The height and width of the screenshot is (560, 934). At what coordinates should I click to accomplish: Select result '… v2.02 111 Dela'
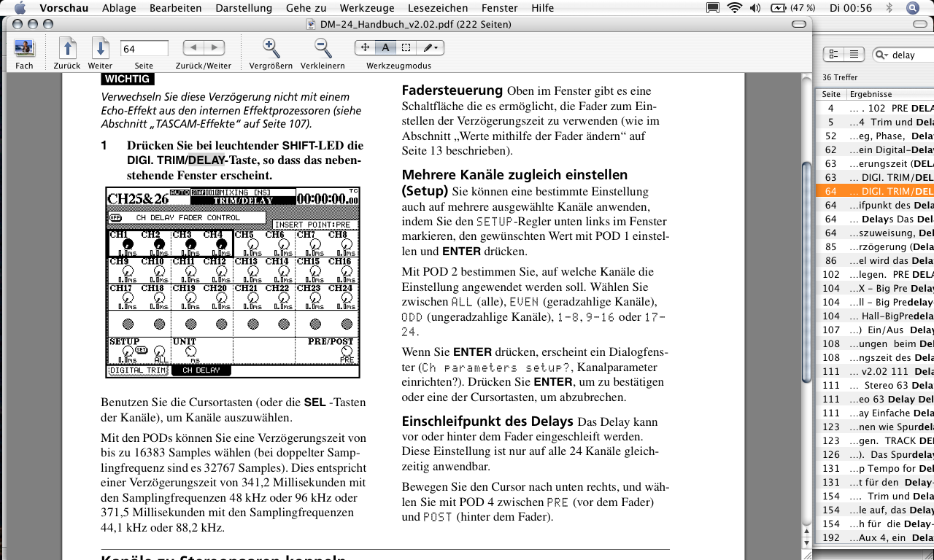point(875,371)
